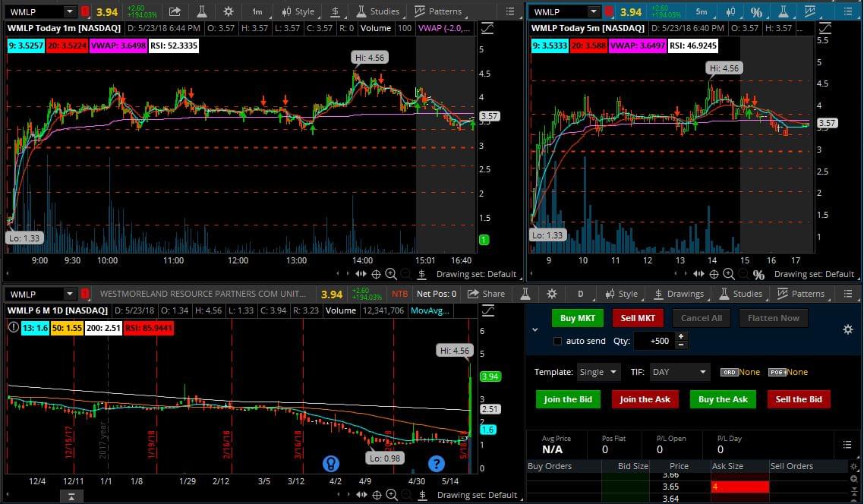Click blue lightbulb event icon on daily chart
Image resolution: width=864 pixels, height=504 pixels.
pyautogui.click(x=330, y=464)
